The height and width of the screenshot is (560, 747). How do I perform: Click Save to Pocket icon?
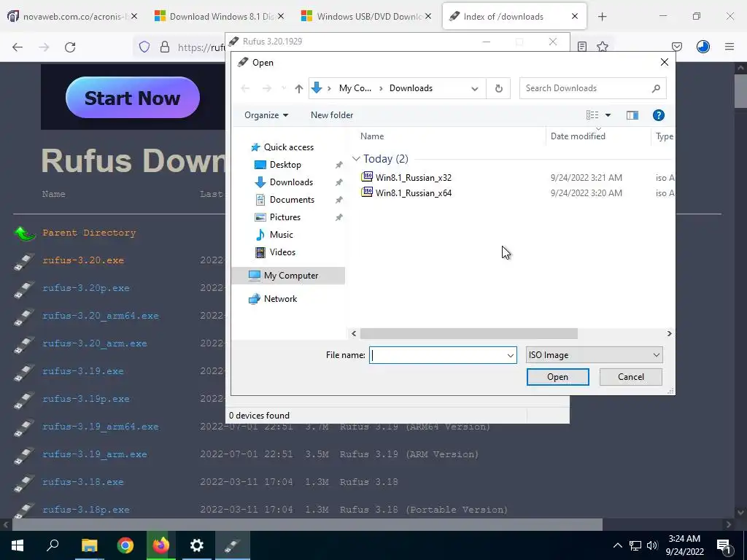[676, 47]
